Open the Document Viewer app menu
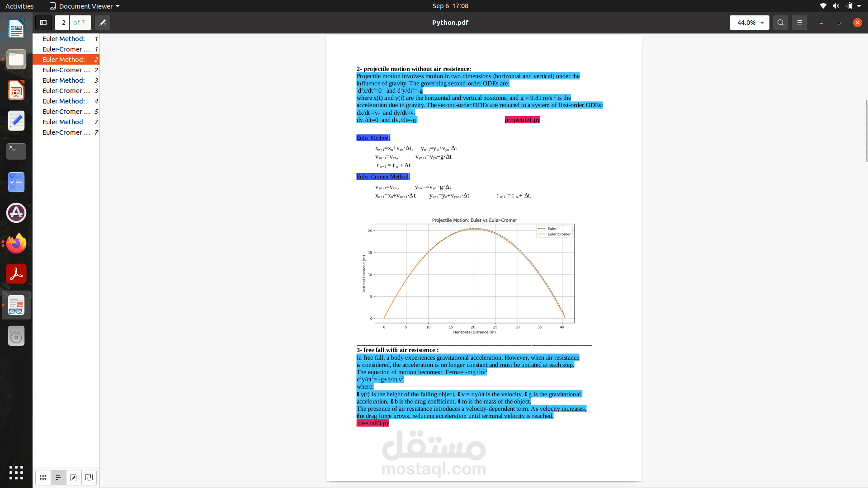Viewport: 868px width, 488px height. 85,6
